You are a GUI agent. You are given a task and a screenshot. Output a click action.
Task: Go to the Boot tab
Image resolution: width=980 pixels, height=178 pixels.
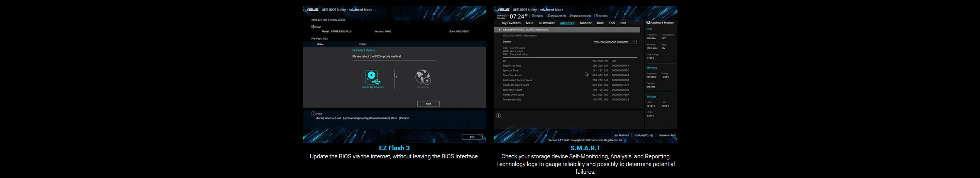point(600,23)
